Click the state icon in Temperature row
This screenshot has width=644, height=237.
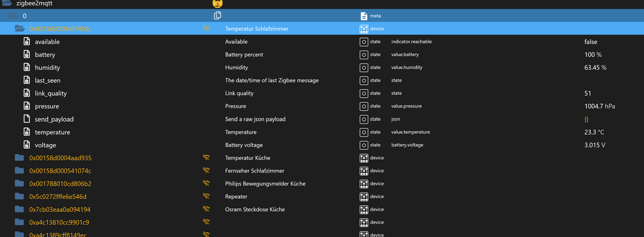364,132
